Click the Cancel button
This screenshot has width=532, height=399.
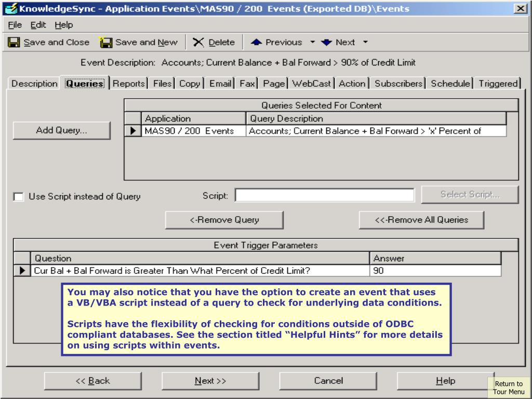328,381
